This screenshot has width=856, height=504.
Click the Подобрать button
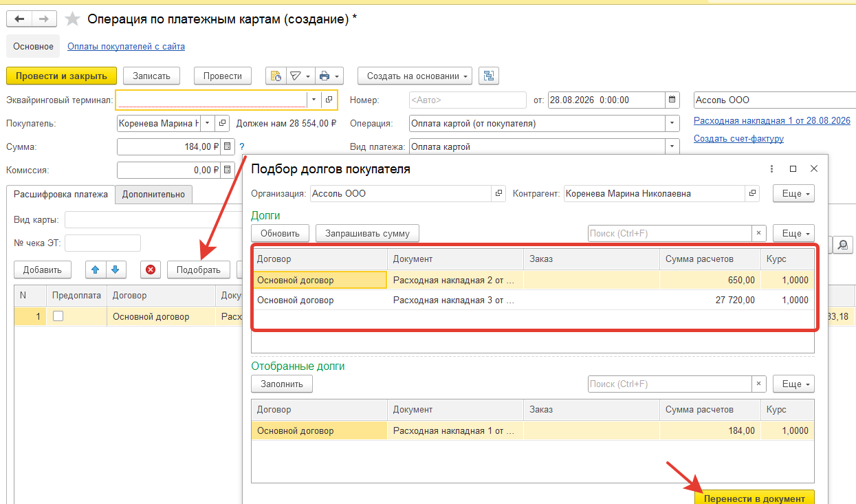(199, 270)
